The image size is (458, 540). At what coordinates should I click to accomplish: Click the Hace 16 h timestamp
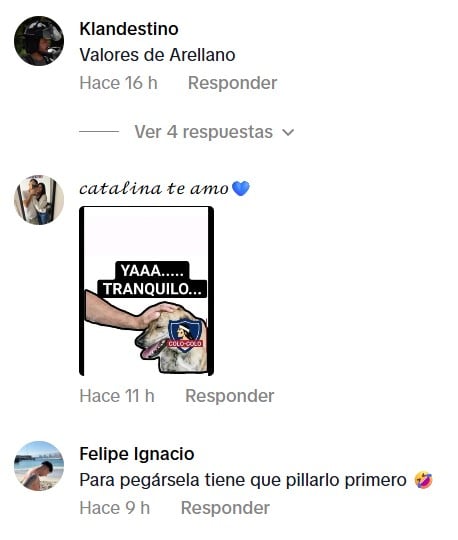point(118,83)
